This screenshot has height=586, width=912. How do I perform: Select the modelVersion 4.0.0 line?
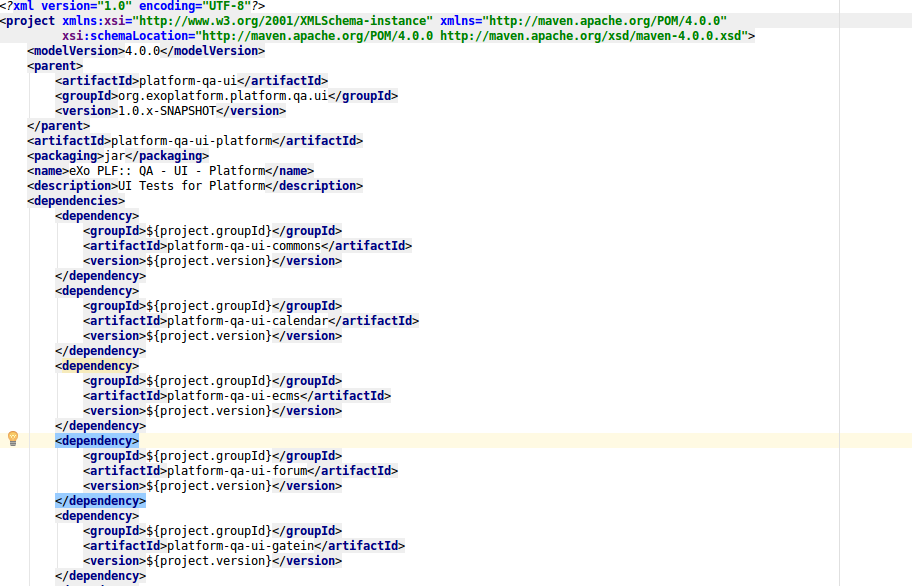pos(146,51)
